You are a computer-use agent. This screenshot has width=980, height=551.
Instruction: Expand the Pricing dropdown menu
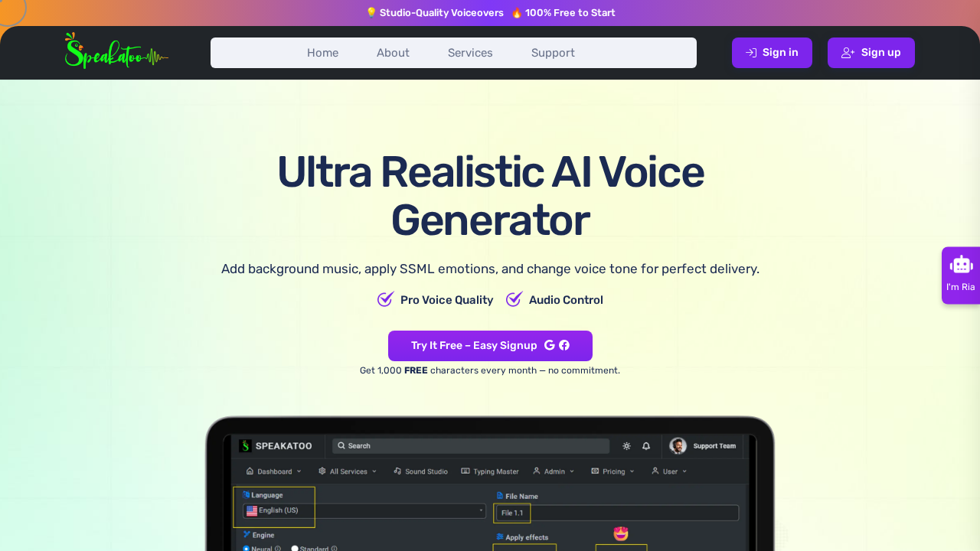(x=612, y=471)
